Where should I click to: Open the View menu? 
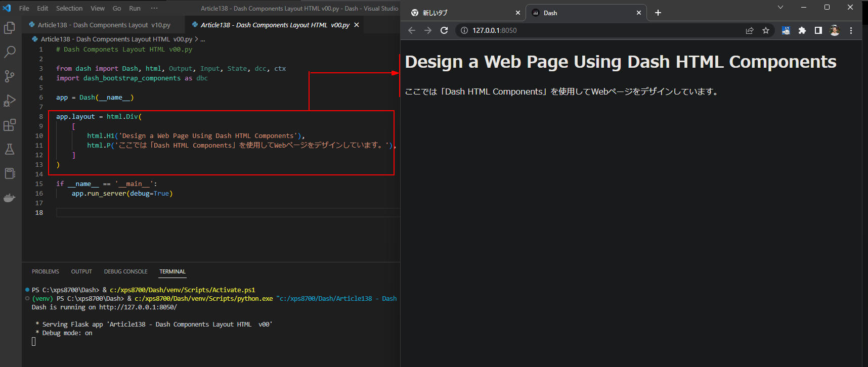[98, 8]
